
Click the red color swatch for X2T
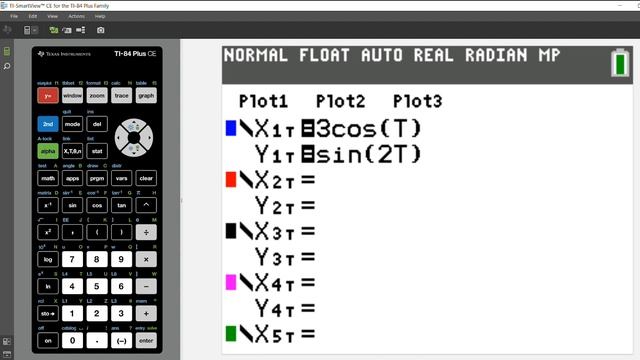tap(231, 180)
